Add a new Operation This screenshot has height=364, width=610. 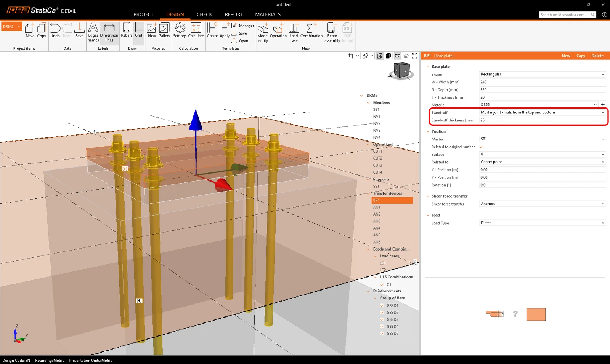pyautogui.click(x=278, y=30)
